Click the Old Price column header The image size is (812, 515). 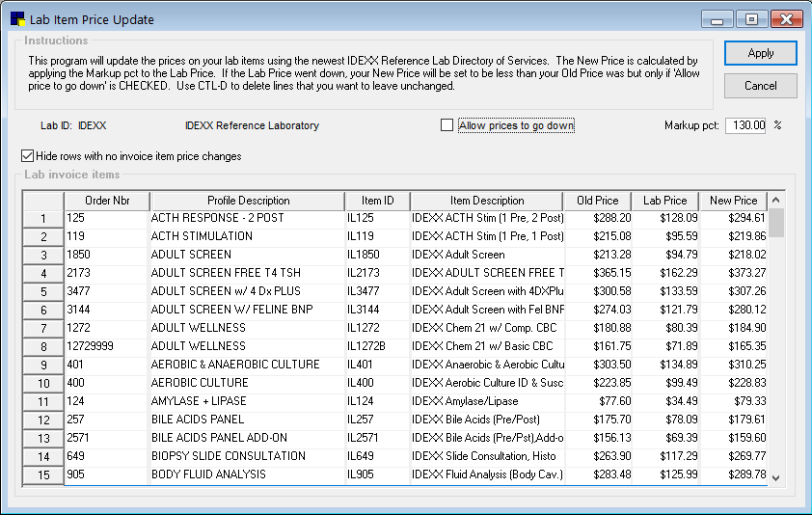598,201
